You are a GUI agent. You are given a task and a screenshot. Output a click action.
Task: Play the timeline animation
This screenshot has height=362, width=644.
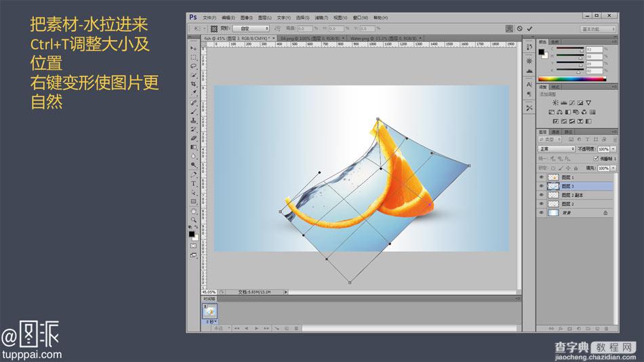256,328
